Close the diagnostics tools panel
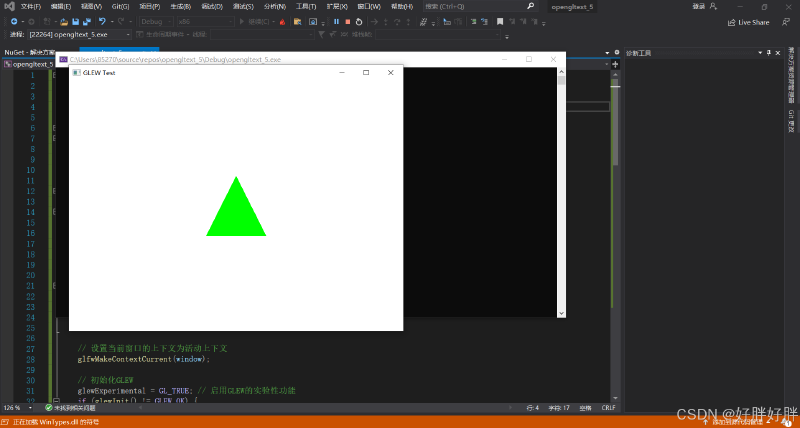The width and height of the screenshot is (800, 428). (x=778, y=53)
